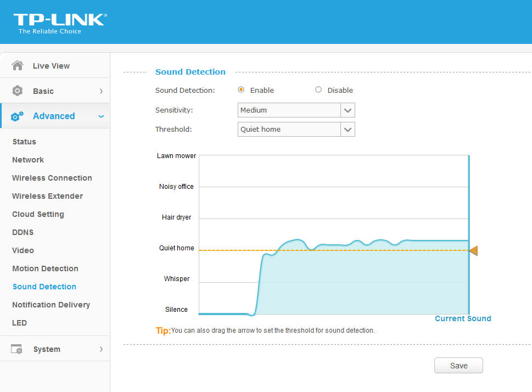This screenshot has width=532, height=392.
Task: Collapse the Advanced menu chevron
Action: (101, 116)
